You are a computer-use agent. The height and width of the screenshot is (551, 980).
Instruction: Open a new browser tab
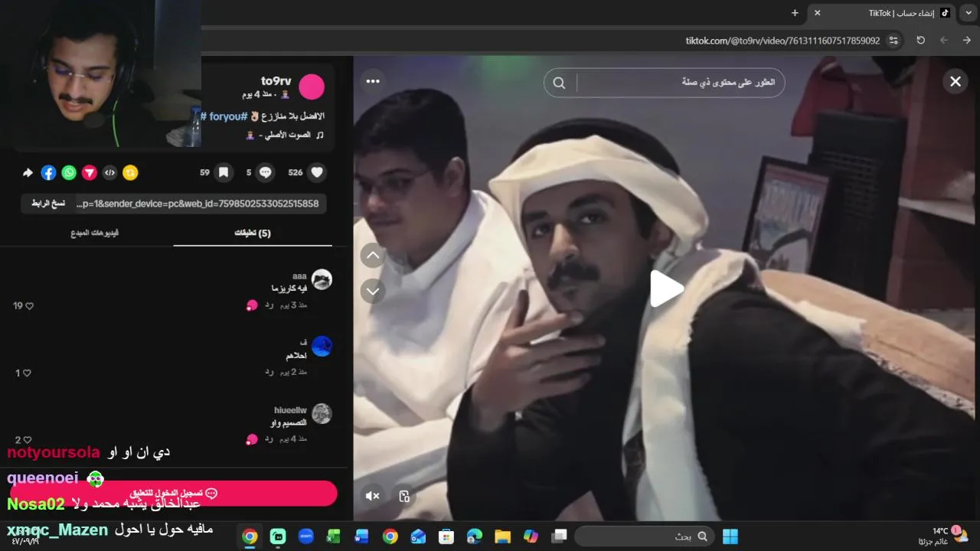(x=795, y=13)
